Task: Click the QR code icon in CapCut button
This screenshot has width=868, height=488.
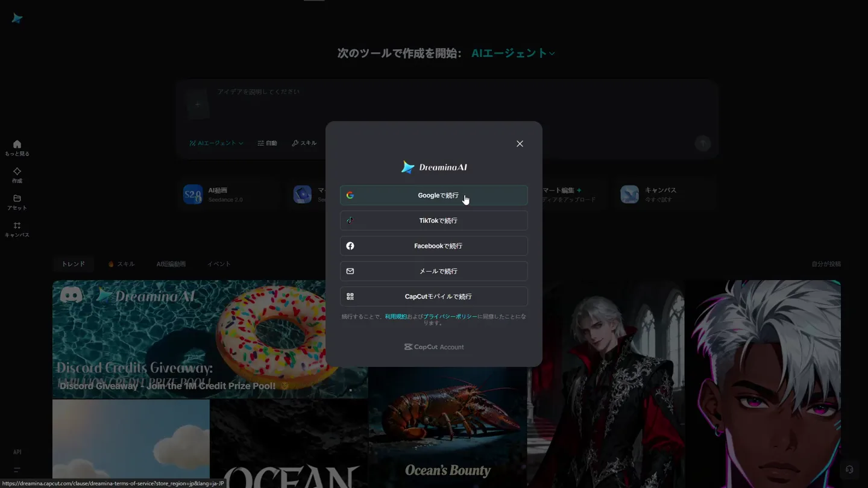Action: (350, 296)
